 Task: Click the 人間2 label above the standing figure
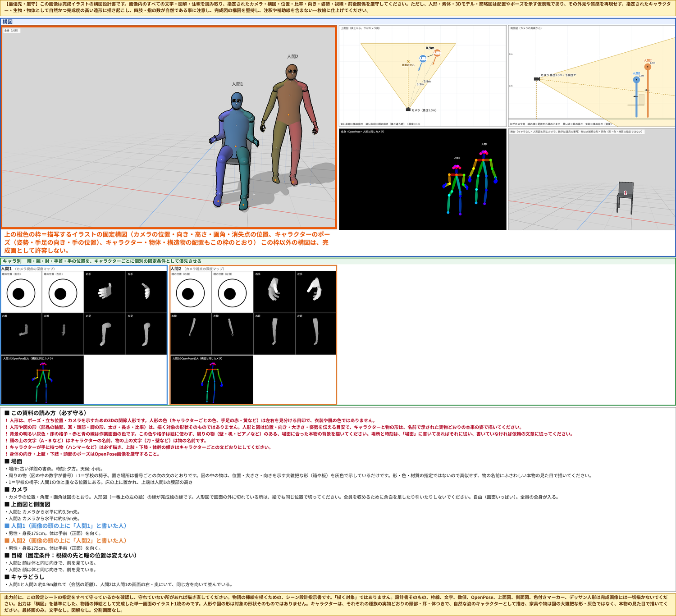[x=293, y=57]
